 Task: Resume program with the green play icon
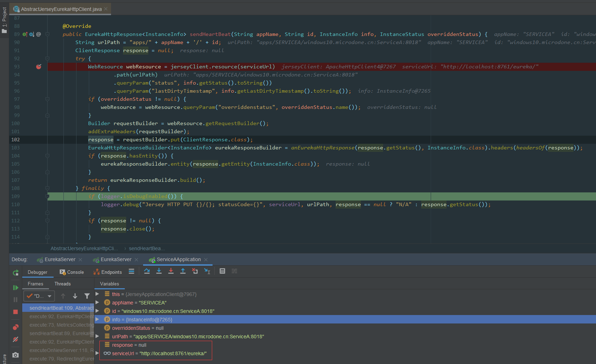coord(16,288)
